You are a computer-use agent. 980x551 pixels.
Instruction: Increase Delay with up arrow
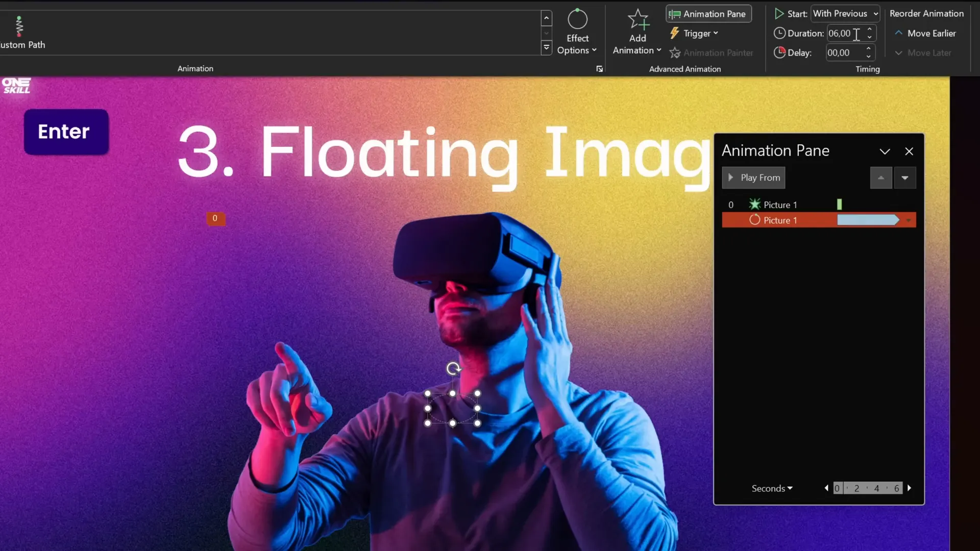point(868,48)
